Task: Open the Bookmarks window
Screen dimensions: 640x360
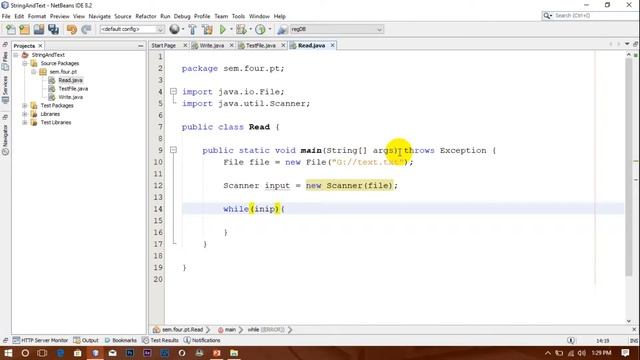Action: [x=120, y=340]
